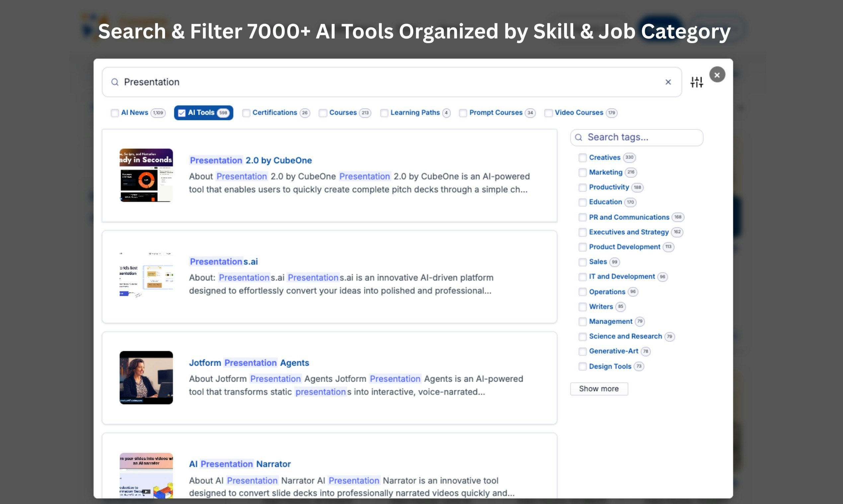The image size is (843, 504).
Task: Click the tag search magnifier icon
Action: (x=578, y=137)
